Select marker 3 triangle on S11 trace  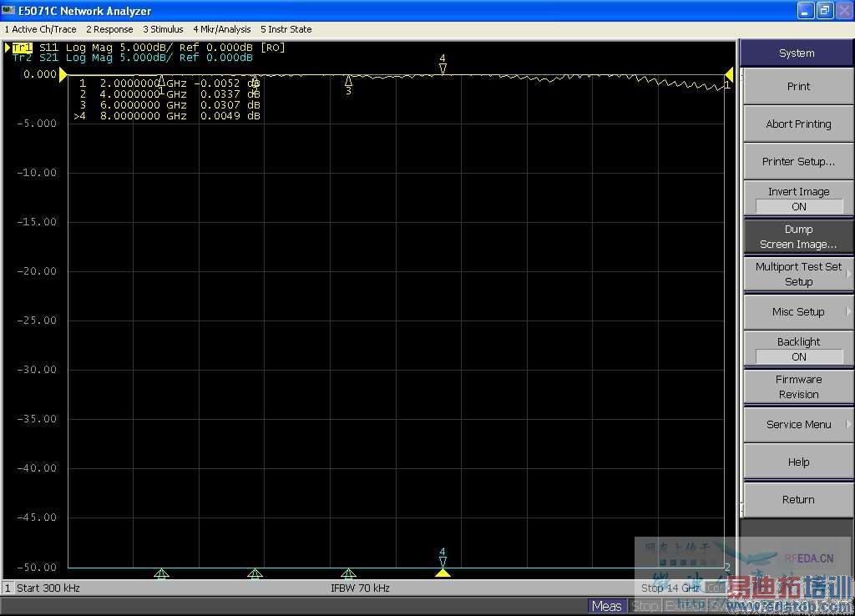tap(348, 81)
